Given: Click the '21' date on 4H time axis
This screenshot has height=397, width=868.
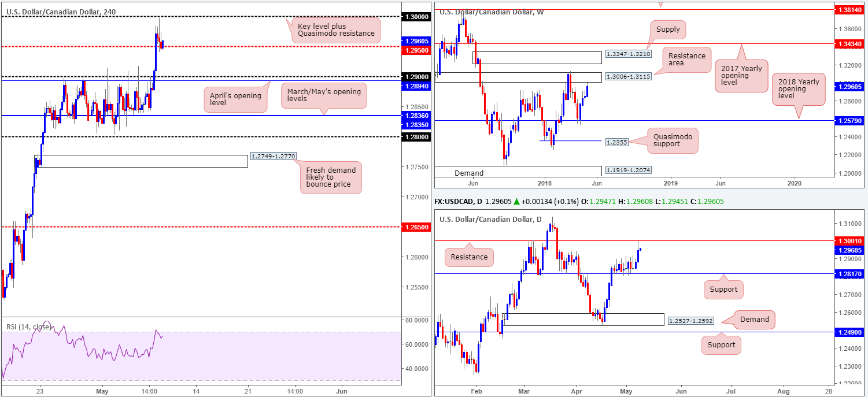Looking at the screenshot, I should 248,390.
